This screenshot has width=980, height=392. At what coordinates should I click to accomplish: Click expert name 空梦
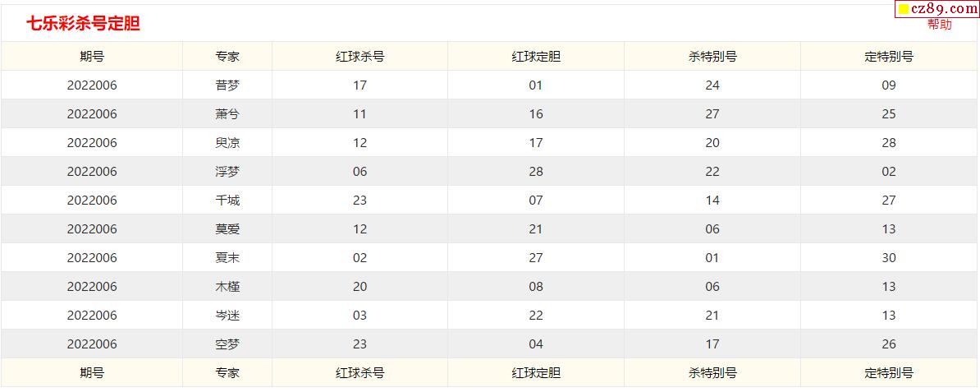(x=227, y=344)
